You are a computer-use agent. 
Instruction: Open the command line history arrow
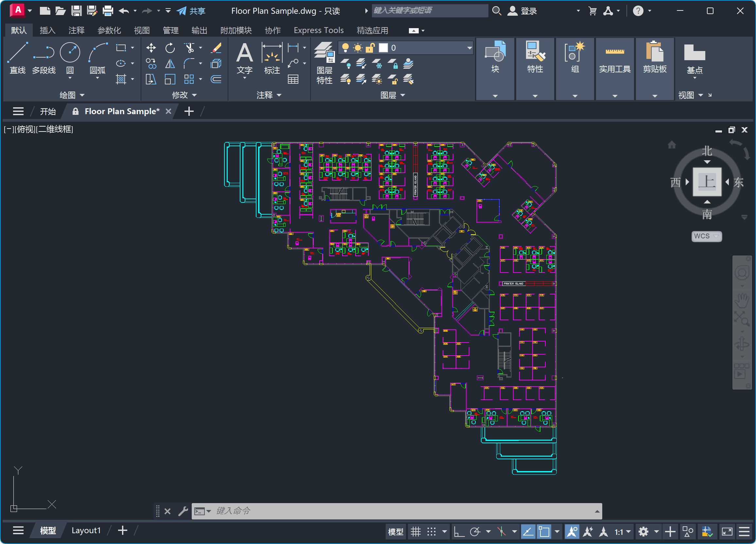(x=597, y=511)
